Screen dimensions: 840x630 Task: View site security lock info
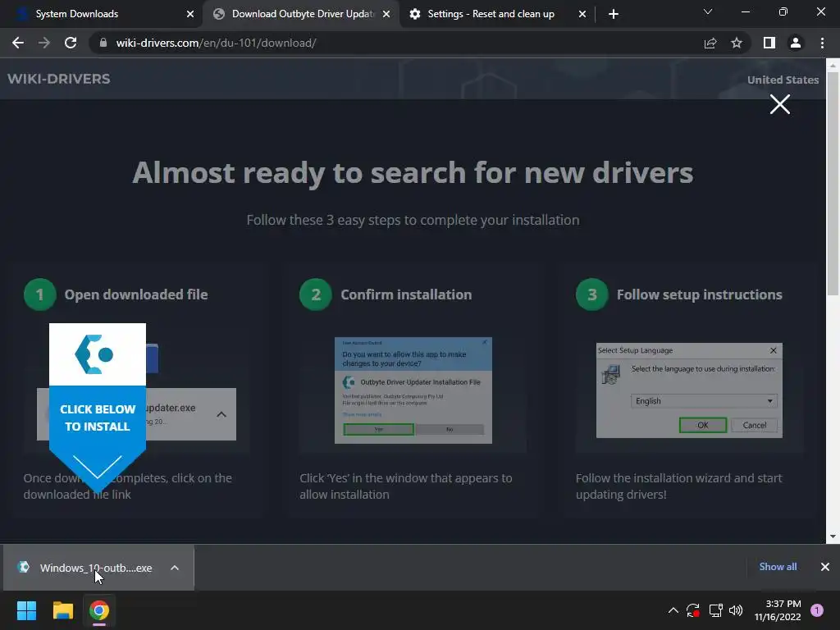pyautogui.click(x=103, y=43)
